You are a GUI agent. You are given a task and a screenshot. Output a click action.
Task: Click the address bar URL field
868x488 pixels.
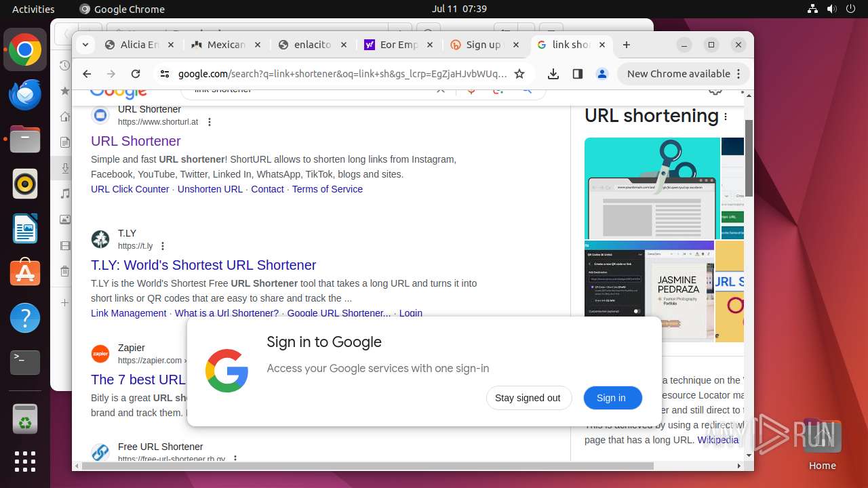point(342,74)
